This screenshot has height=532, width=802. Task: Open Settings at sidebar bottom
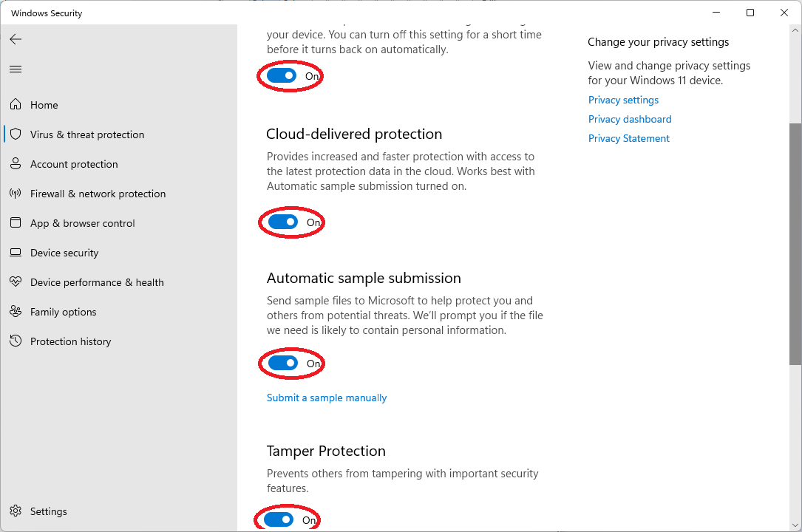click(48, 511)
